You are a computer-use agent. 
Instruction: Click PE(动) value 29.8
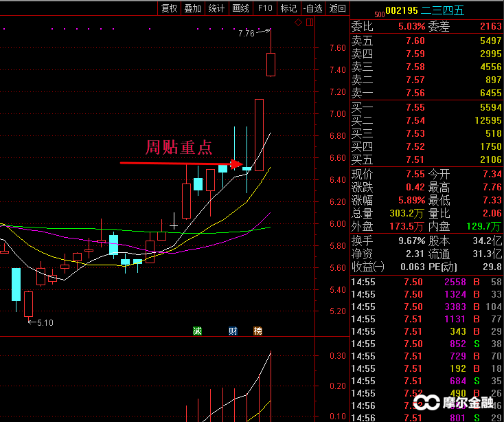492,267
